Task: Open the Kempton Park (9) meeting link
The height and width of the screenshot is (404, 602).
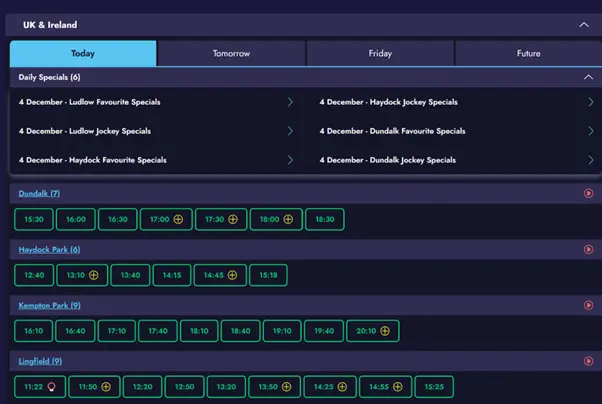Action: pyautogui.click(x=49, y=305)
